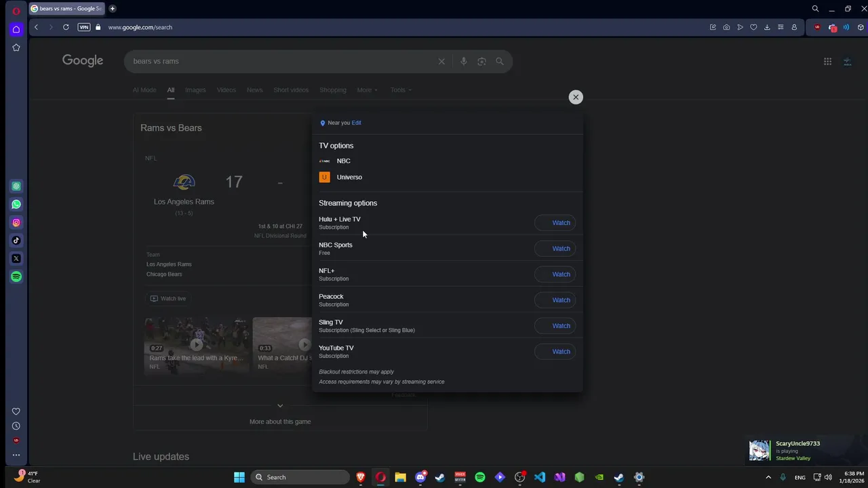The image size is (868, 488).
Task: Play the Rams take the lead video
Action: [x=196, y=344]
